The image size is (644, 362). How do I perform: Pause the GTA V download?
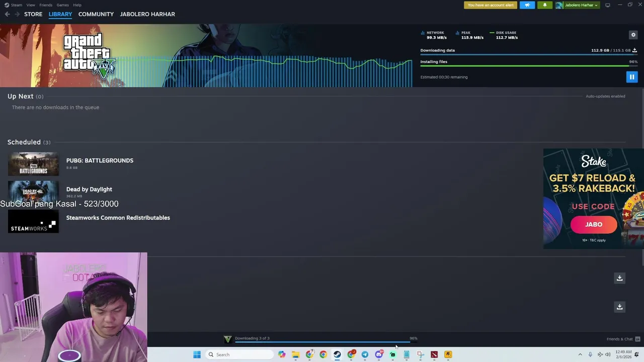[x=632, y=77]
